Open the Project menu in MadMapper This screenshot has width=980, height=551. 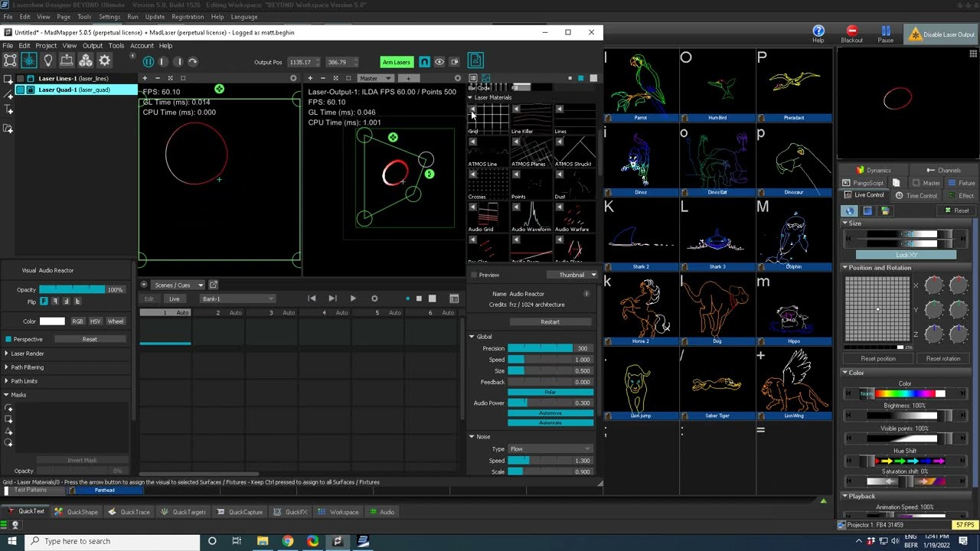coord(46,46)
